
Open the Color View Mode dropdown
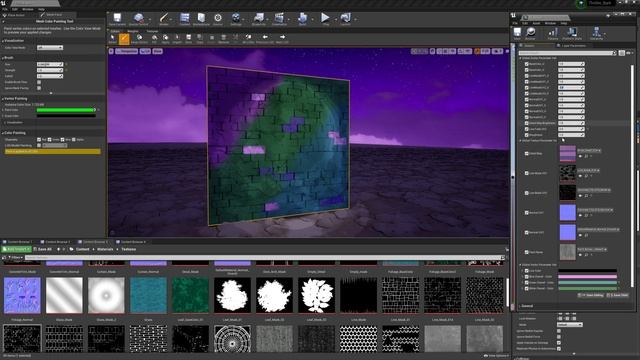[50, 48]
